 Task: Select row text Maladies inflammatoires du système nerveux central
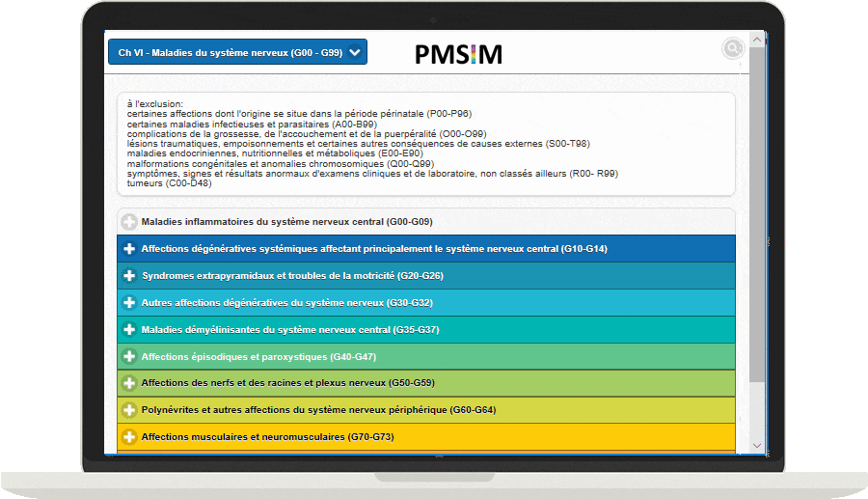point(262,222)
